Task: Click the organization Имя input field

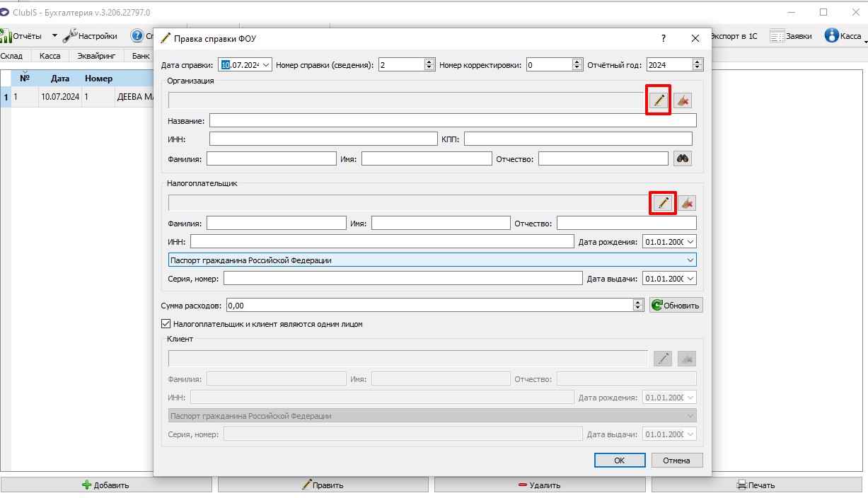Action: coord(426,158)
